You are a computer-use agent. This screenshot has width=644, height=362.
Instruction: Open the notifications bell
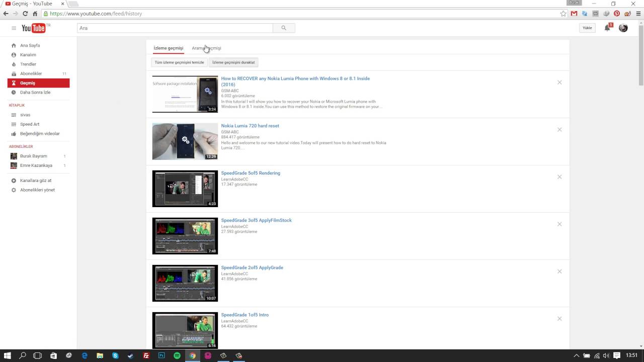(x=607, y=28)
